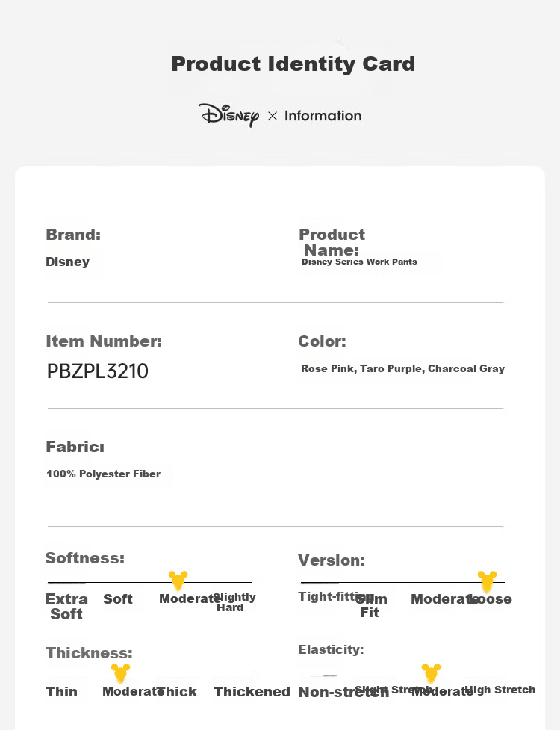This screenshot has height=730, width=560.
Task: Click the Information text in header
Action: 323,116
